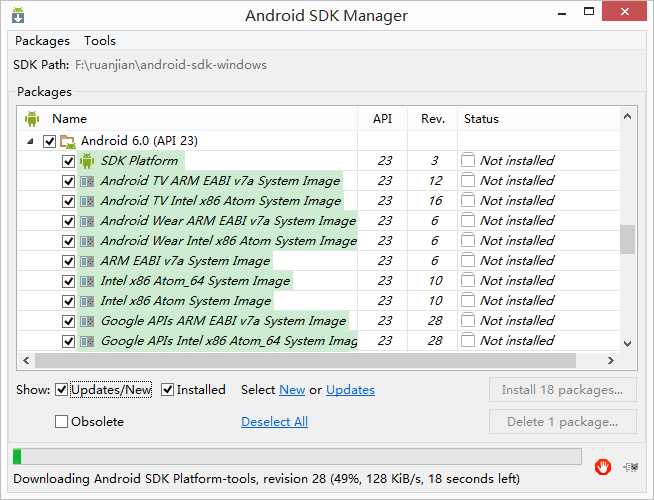
Task: Open the Packages menu
Action: click(x=42, y=41)
